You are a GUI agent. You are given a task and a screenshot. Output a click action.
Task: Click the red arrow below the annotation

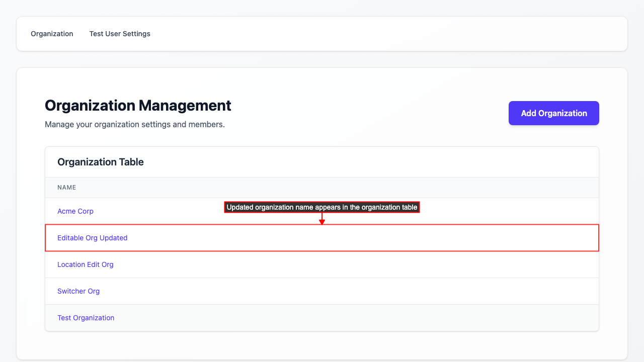coord(322,220)
